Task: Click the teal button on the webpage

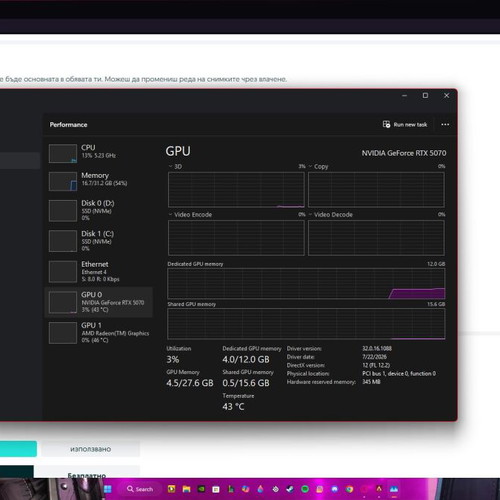Action: point(18,449)
